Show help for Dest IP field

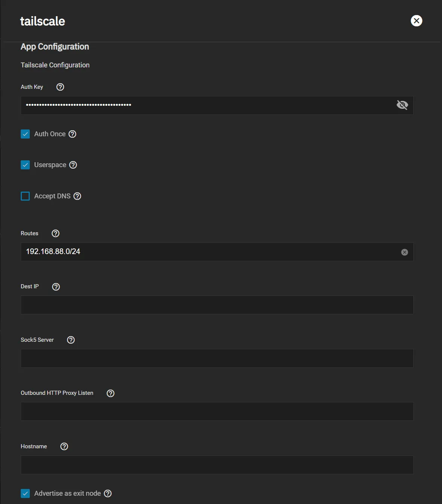pyautogui.click(x=56, y=287)
